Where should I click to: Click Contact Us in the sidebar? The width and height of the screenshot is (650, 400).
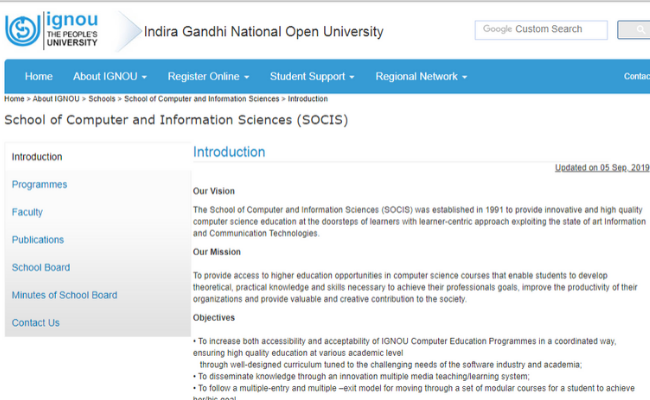coord(36,323)
